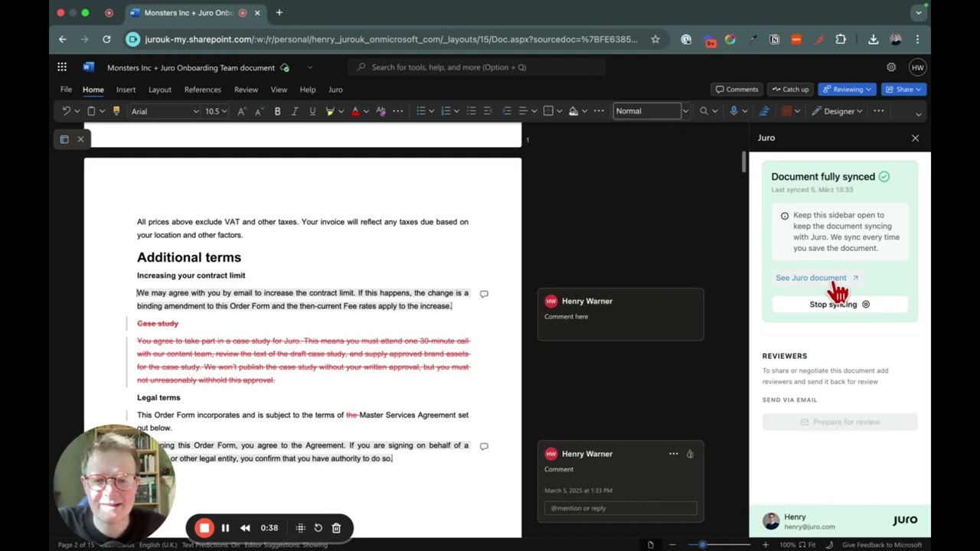Screen dimensions: 980x551
Task: Restart the recording with circular arrow
Action: point(318,527)
